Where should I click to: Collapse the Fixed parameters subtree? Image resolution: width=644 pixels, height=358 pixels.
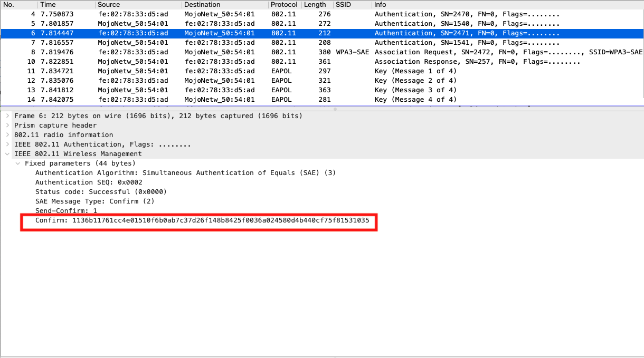click(17, 163)
